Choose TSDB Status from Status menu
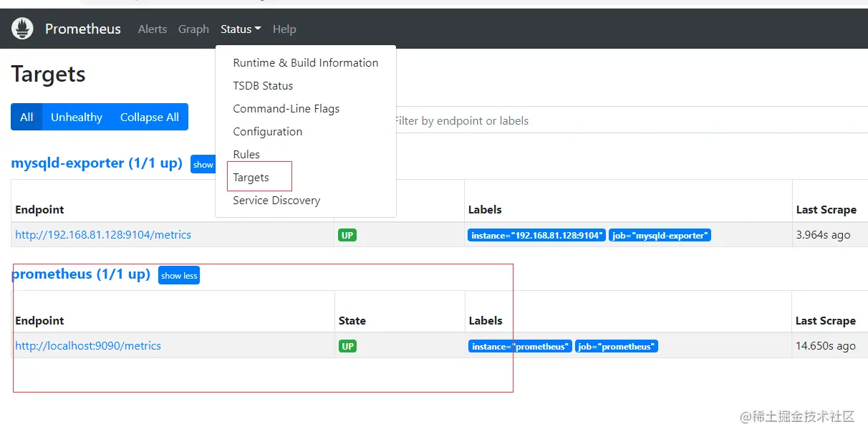868x437 pixels. pyautogui.click(x=306, y=86)
